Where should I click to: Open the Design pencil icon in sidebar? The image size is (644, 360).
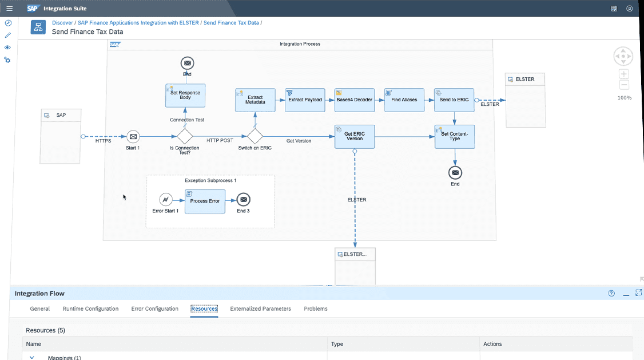point(8,35)
